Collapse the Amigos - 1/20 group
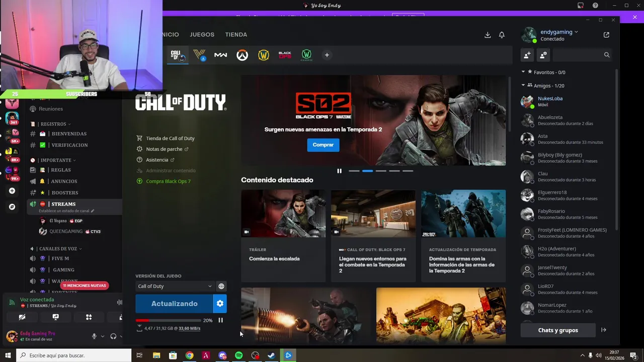This screenshot has width=644, height=362. point(523,85)
